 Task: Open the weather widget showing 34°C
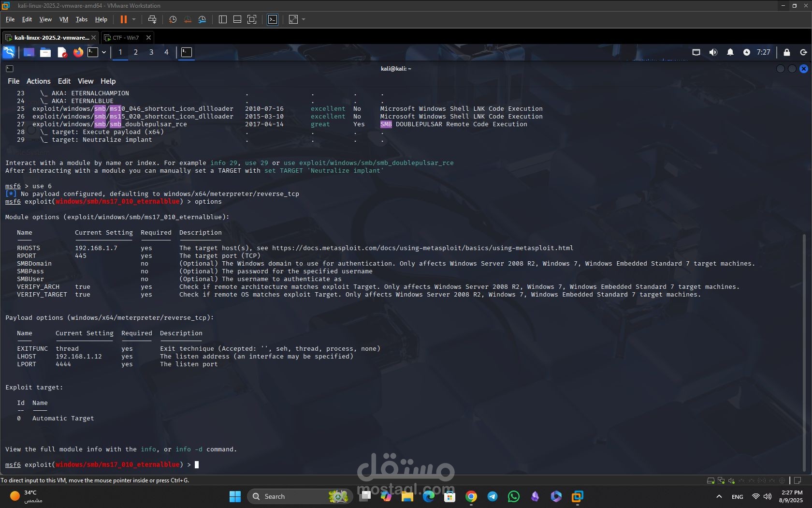coord(27,496)
